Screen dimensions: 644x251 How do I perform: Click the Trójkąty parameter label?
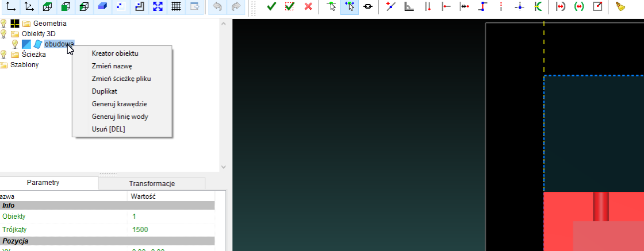pyautogui.click(x=14, y=229)
